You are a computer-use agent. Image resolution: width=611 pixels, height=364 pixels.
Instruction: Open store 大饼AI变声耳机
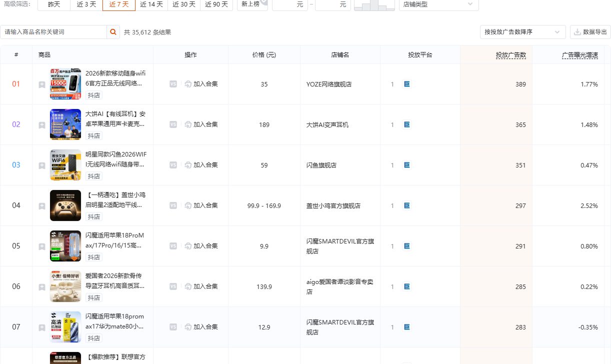coord(327,125)
